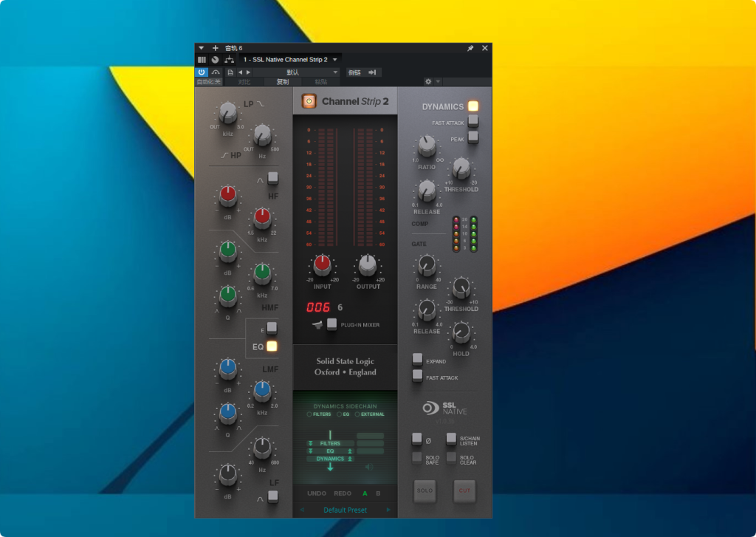Toggle the EQ in/out switch
Image resolution: width=756 pixels, height=537 pixels.
click(x=272, y=346)
